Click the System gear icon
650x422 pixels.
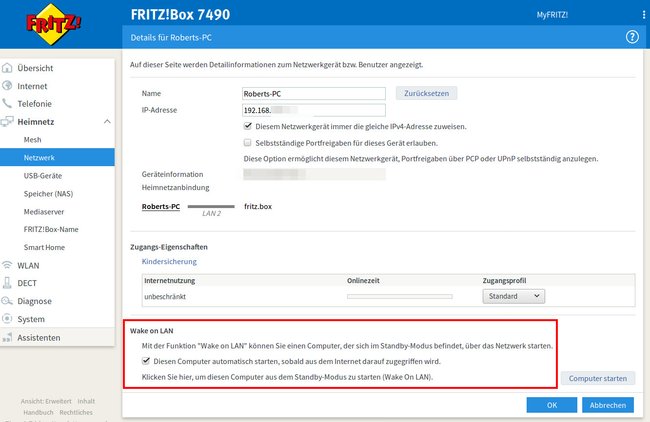[x=7, y=319]
